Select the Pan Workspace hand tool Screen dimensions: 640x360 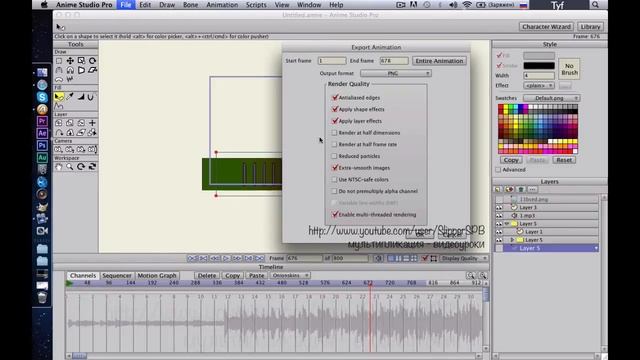59,167
